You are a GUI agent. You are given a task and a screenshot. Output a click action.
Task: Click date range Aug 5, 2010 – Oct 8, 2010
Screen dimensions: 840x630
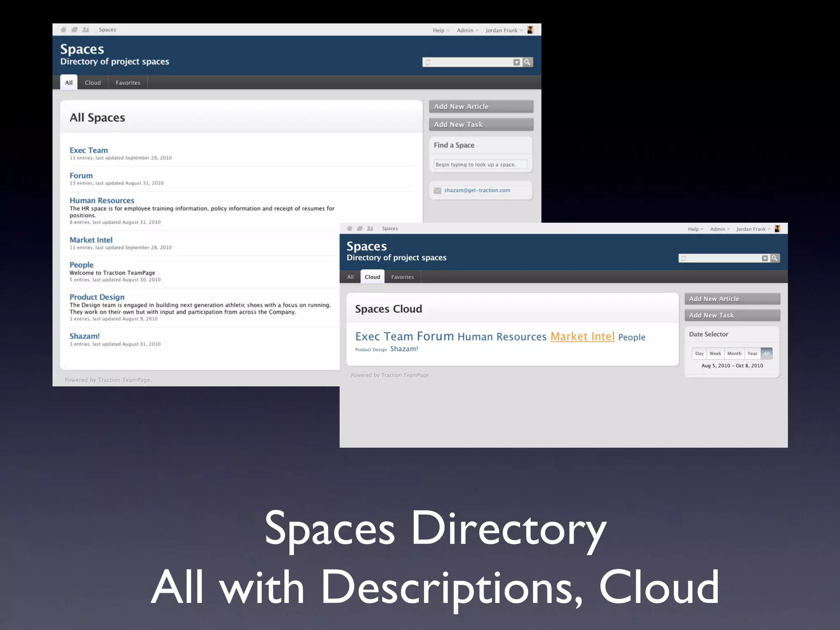tap(732, 365)
